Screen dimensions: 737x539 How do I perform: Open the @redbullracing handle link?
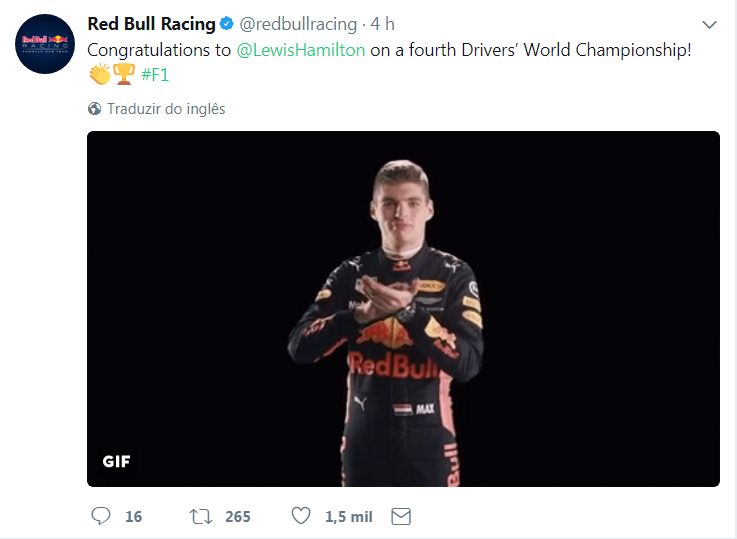pos(298,24)
